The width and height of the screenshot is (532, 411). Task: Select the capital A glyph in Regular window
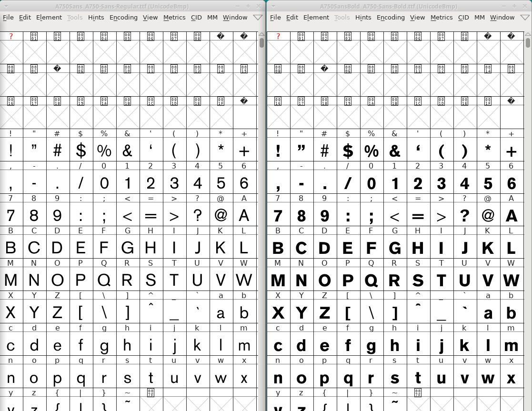244,215
